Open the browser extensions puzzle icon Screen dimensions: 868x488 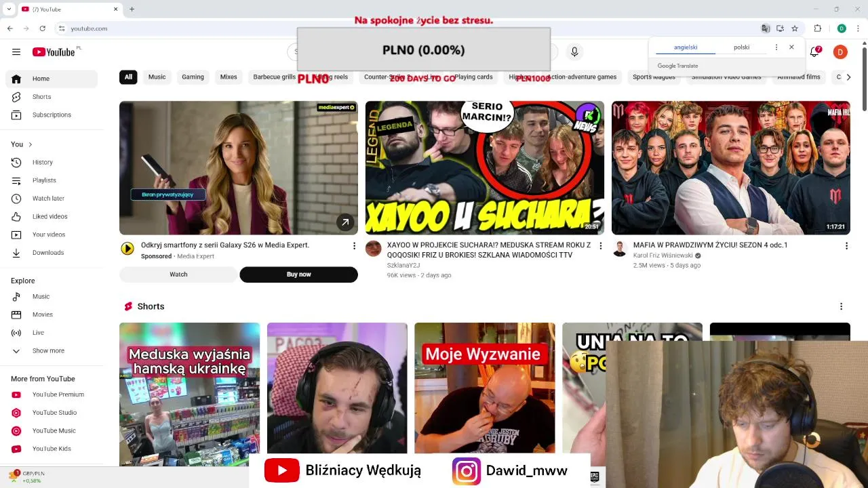click(x=817, y=28)
